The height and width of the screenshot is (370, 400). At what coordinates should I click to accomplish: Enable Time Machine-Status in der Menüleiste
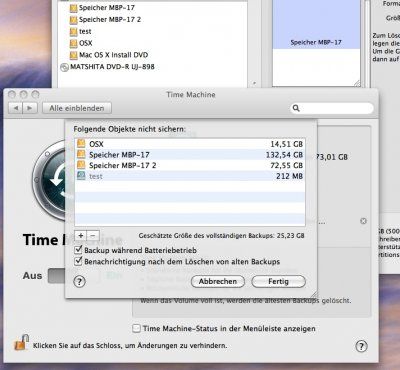coord(136,328)
